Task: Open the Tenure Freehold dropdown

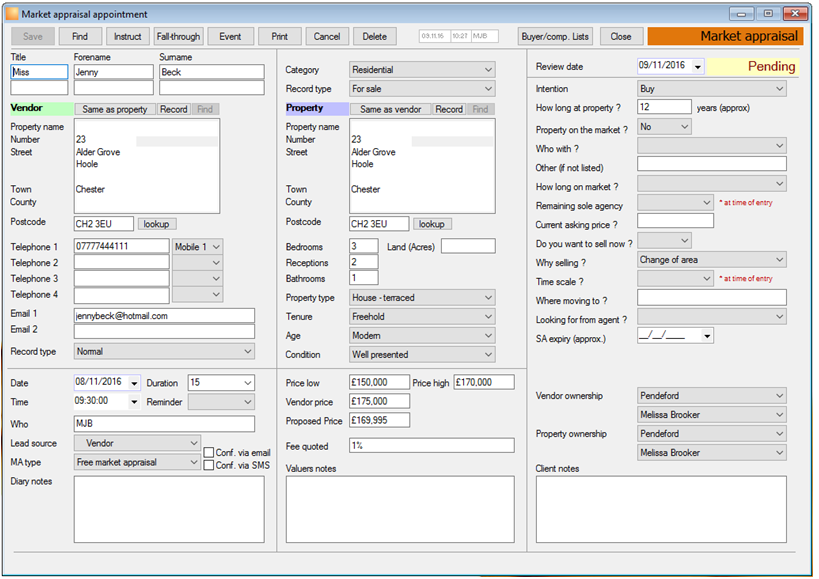Action: 422,316
